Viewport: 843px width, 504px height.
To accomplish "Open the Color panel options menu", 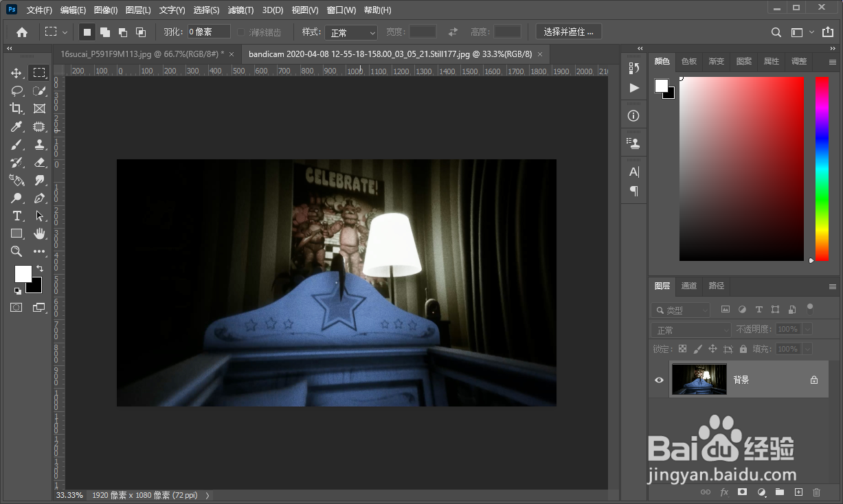I will 833,62.
